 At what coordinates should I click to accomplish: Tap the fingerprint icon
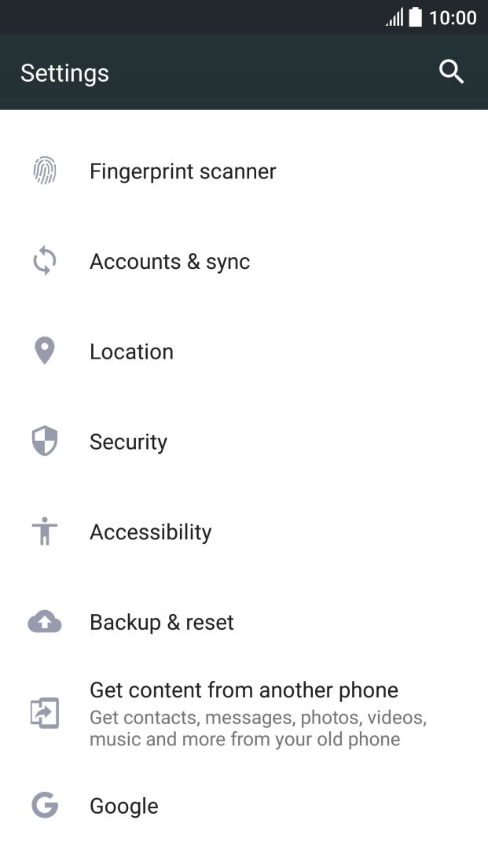(x=45, y=171)
